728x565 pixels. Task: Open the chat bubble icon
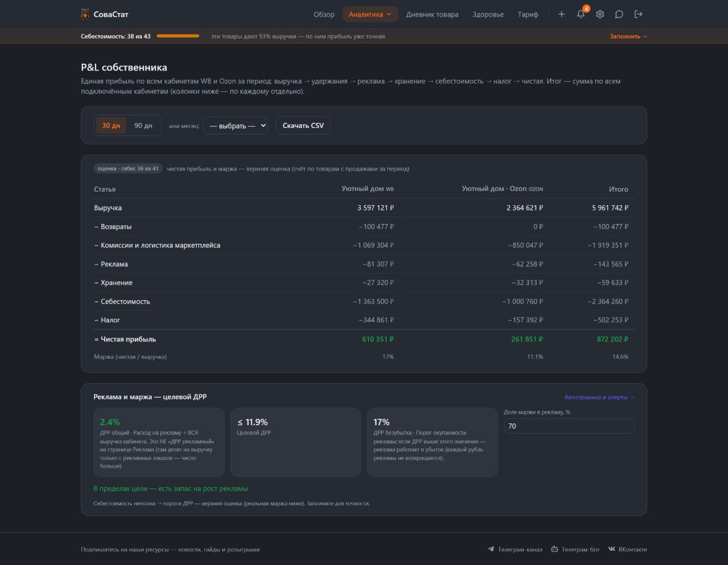tap(619, 14)
